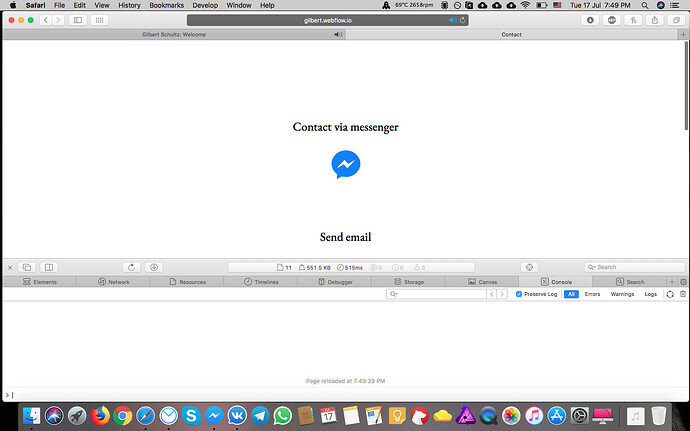Open Skype from the Dock

point(191,416)
